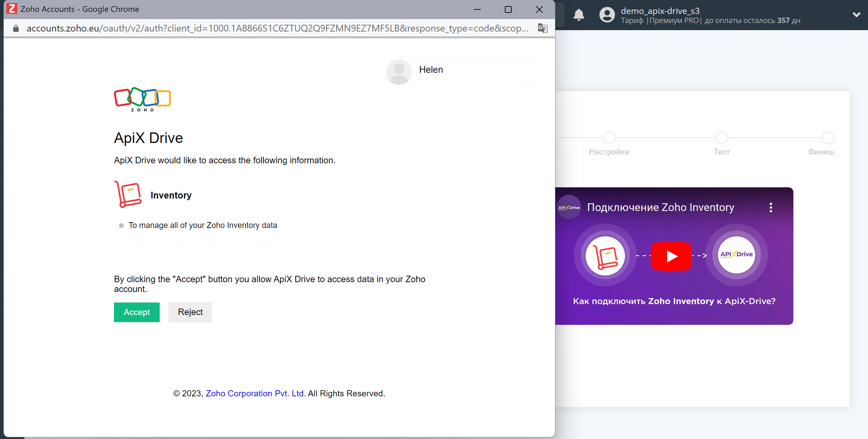Click the notification bell in ApiX-Drive
The width and height of the screenshot is (868, 439).
579,15
